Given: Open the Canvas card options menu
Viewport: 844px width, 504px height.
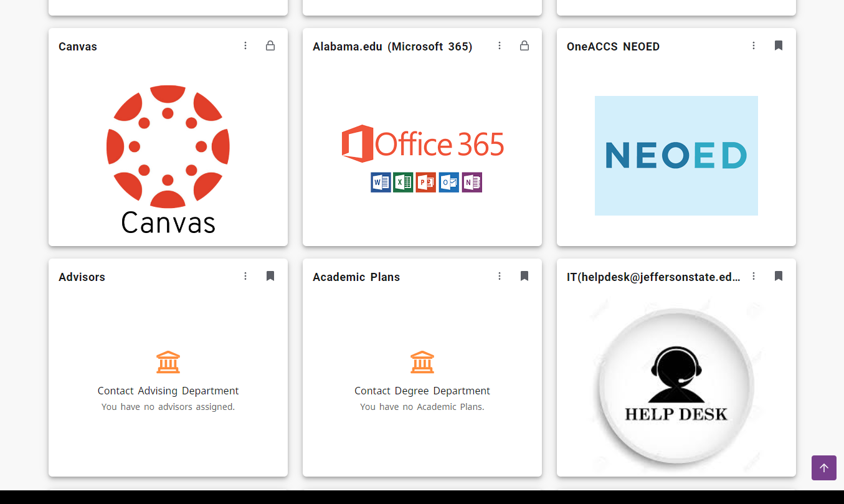Looking at the screenshot, I should (245, 45).
